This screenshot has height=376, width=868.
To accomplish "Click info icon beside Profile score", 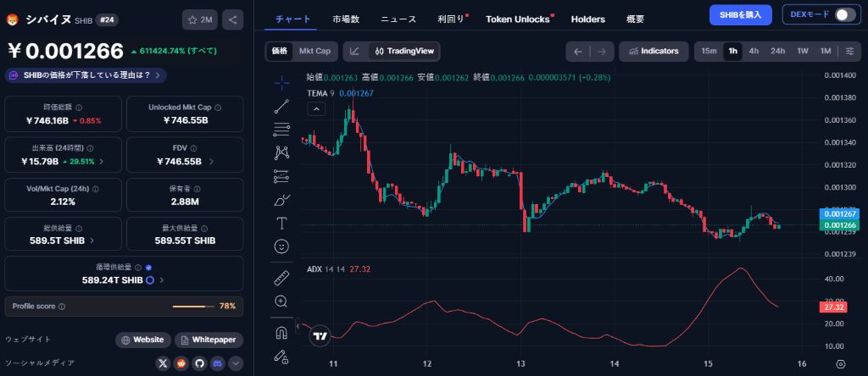I will click(x=62, y=307).
